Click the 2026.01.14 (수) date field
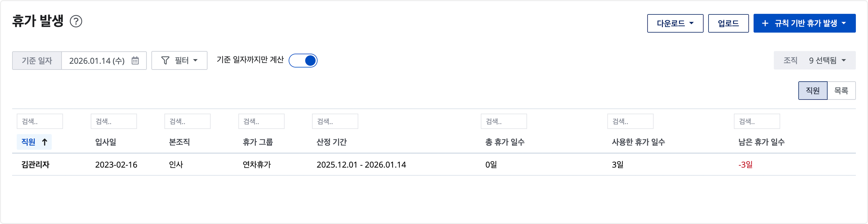The height and width of the screenshot is (224, 868). pyautogui.click(x=97, y=60)
